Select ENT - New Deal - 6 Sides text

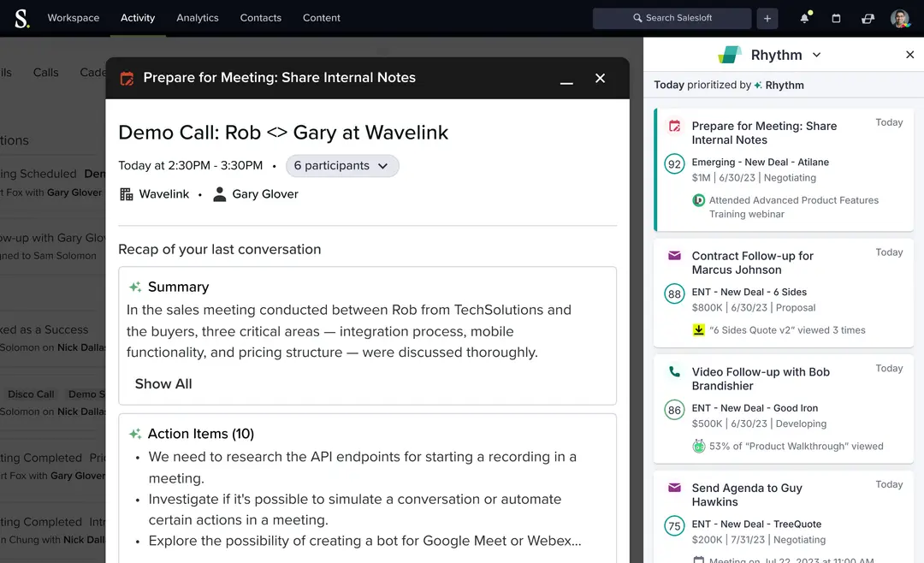click(x=749, y=292)
